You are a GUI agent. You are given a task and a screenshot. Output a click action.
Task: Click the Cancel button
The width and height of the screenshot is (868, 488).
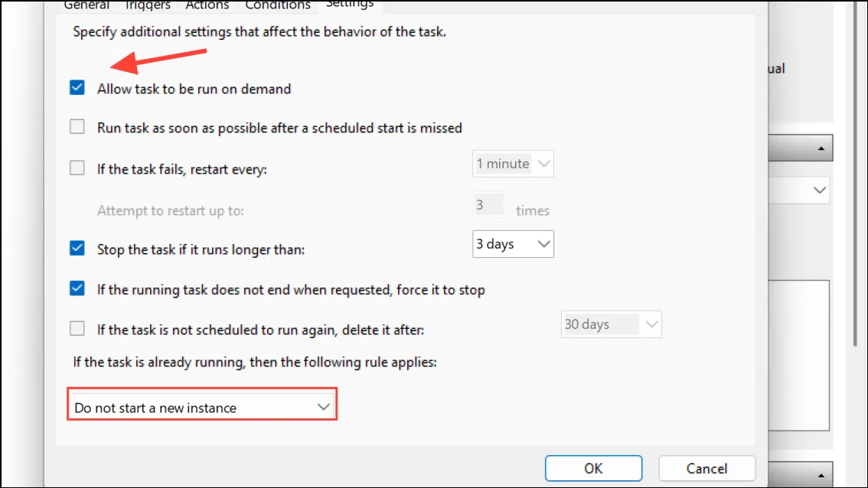707,469
